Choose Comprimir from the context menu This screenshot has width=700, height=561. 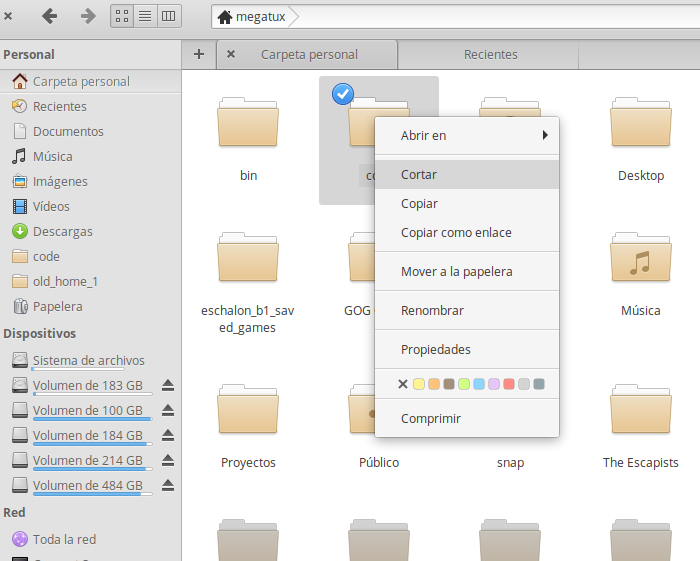(x=467, y=419)
